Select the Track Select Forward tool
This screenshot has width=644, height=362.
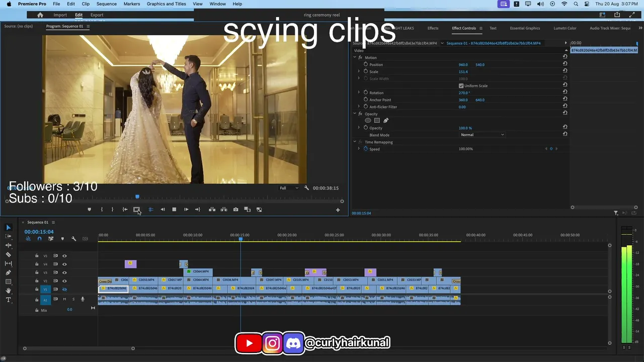pos(8,236)
